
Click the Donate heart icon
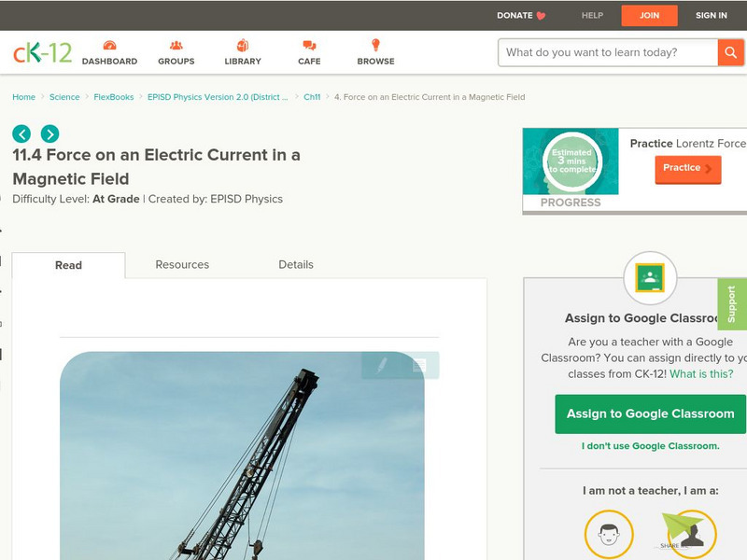tap(541, 16)
